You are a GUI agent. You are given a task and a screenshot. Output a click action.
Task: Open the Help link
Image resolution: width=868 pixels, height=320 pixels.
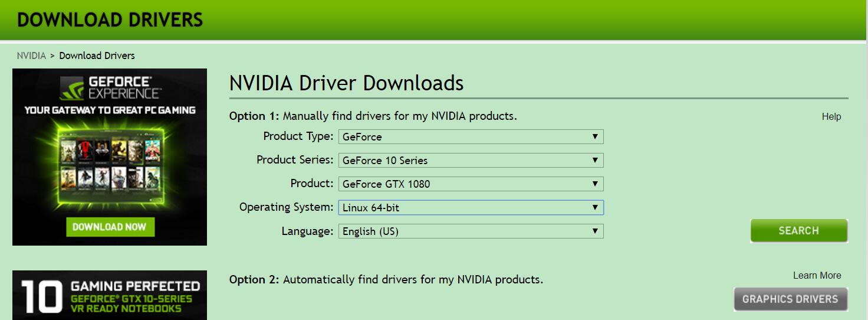coord(831,117)
